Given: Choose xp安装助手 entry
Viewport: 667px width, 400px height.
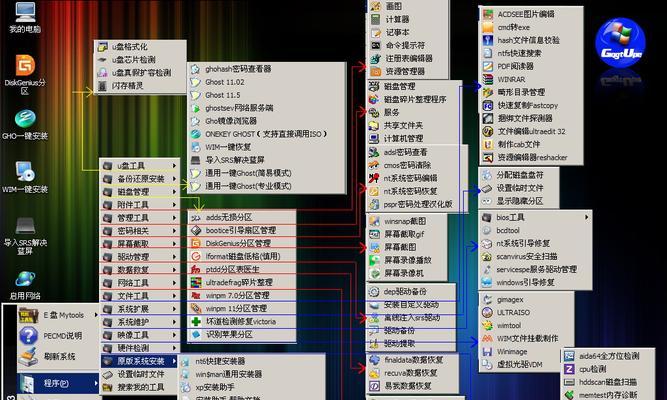Looking at the screenshot, I should tap(252, 387).
